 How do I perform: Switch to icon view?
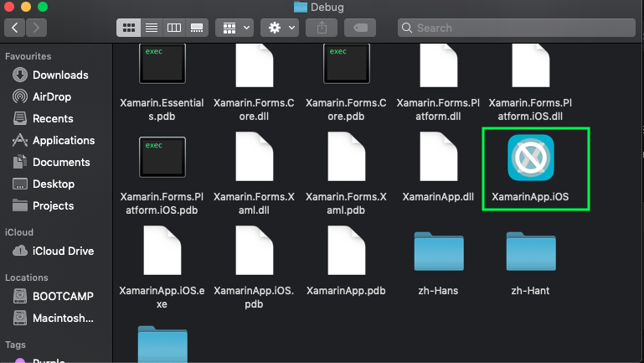129,28
